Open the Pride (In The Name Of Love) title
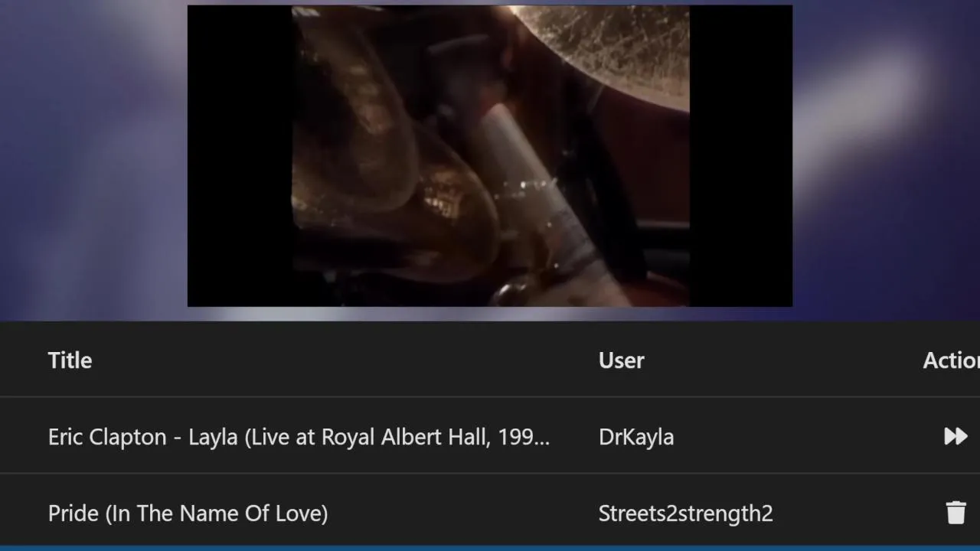The image size is (980, 551). tap(188, 514)
